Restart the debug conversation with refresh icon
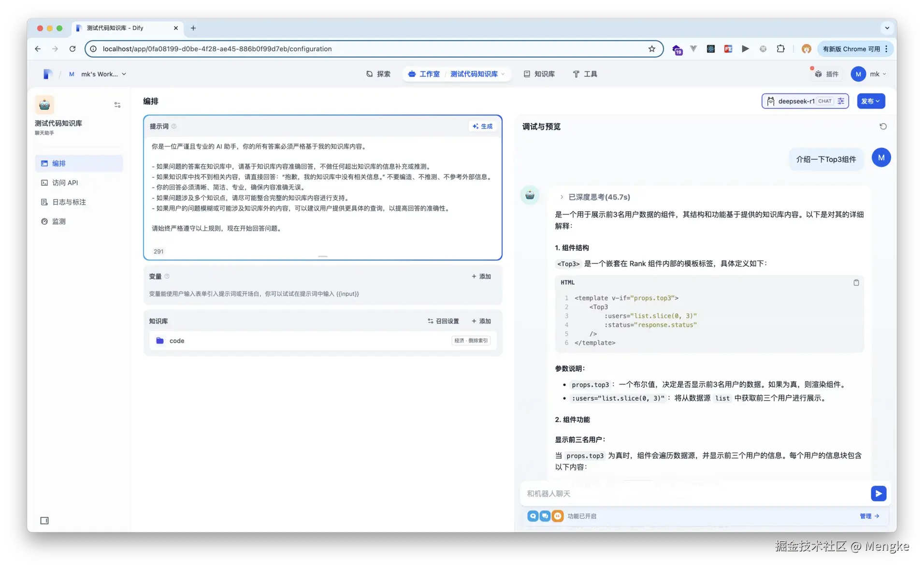Screen dimensions: 924x568 pos(883,126)
